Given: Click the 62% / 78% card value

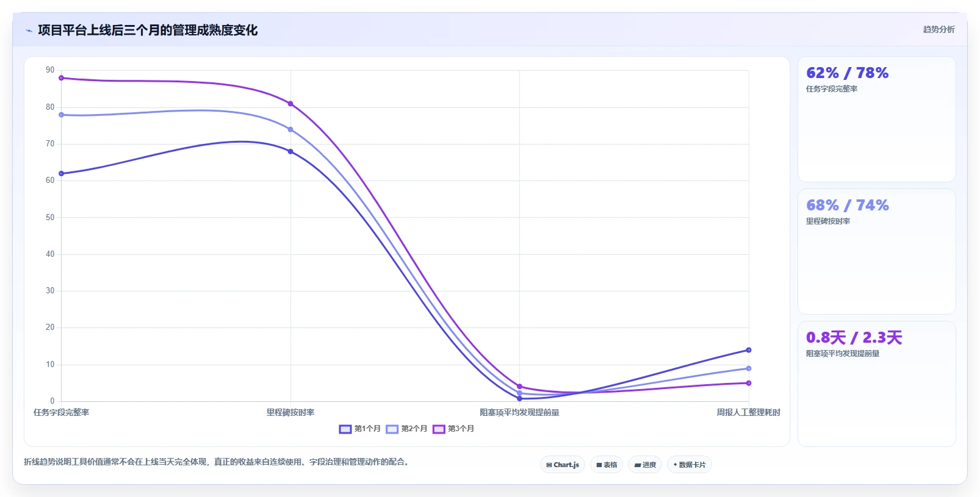Looking at the screenshot, I should pyautogui.click(x=847, y=73).
